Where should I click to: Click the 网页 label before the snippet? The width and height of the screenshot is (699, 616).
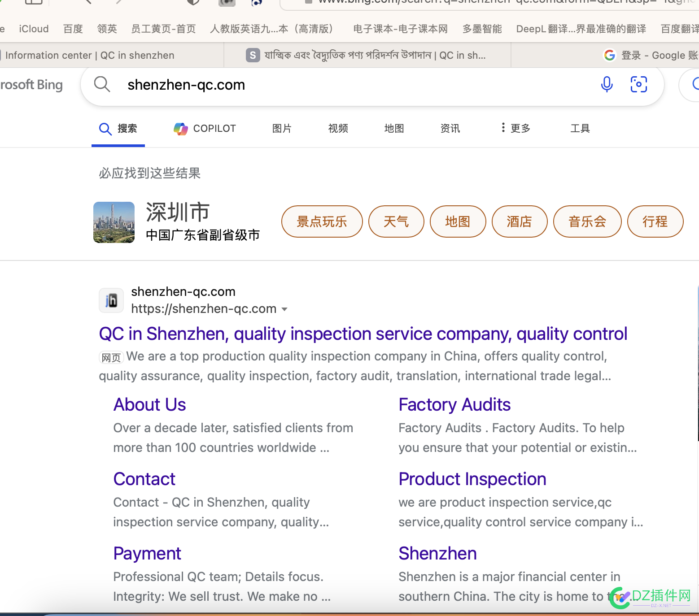111,357
